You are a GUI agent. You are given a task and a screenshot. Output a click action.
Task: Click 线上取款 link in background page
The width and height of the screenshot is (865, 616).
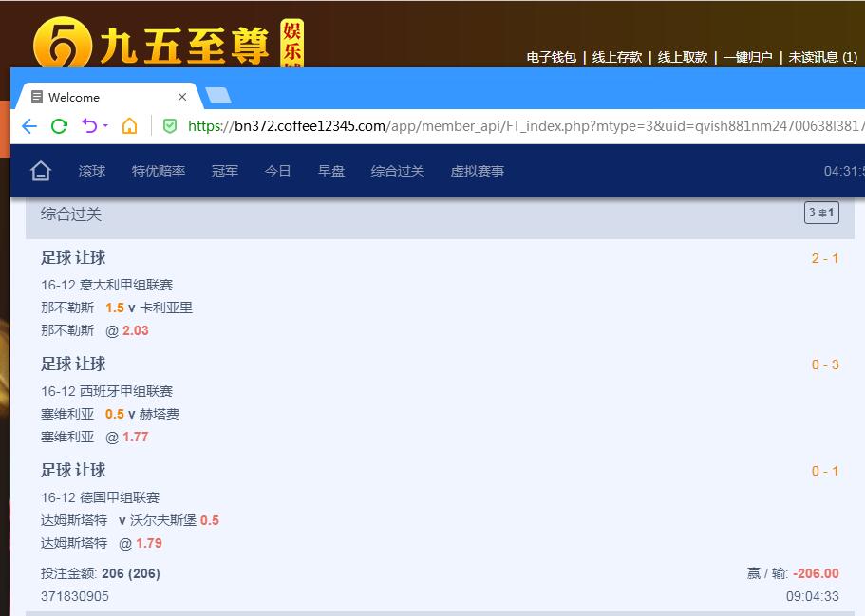tap(683, 57)
